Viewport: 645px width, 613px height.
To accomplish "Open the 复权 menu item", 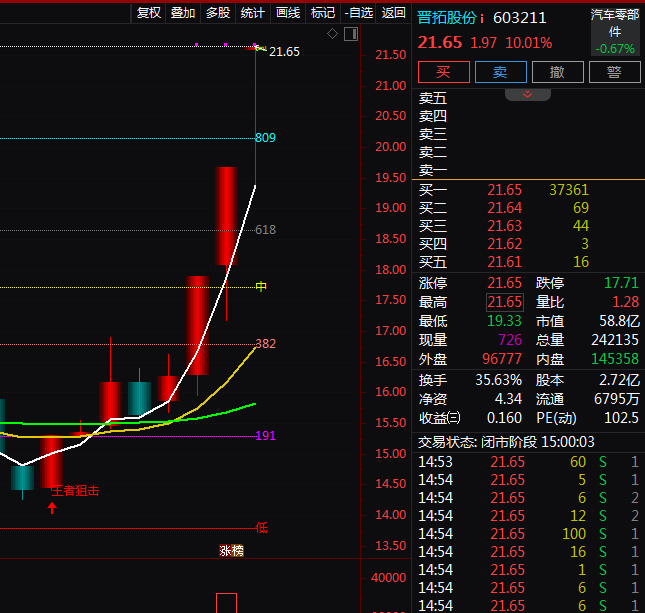I will (x=148, y=13).
